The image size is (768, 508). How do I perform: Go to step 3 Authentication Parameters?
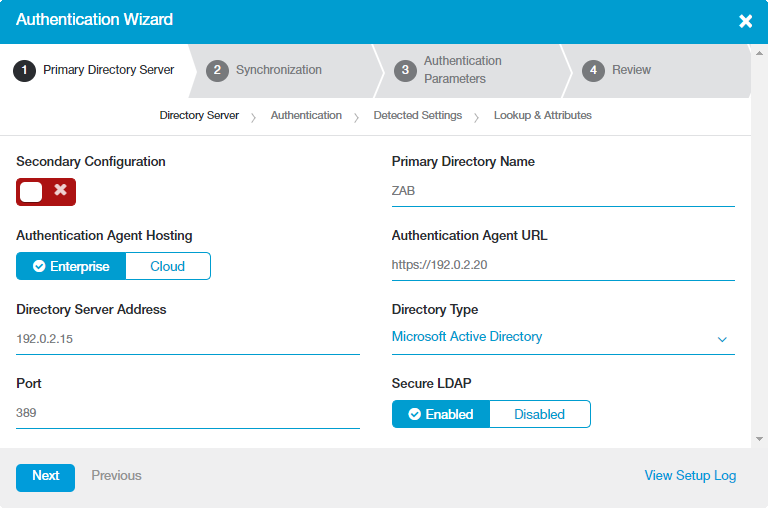[x=469, y=71]
